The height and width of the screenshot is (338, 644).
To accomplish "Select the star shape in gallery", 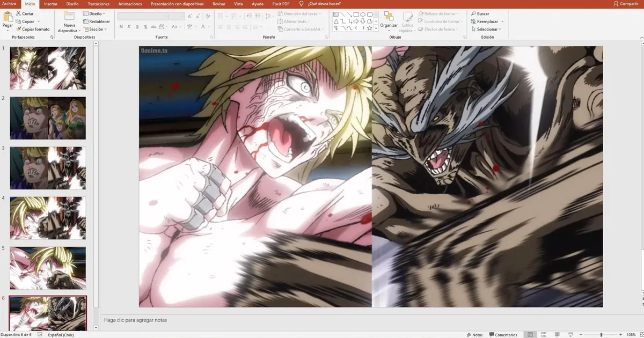I will 370,27.
